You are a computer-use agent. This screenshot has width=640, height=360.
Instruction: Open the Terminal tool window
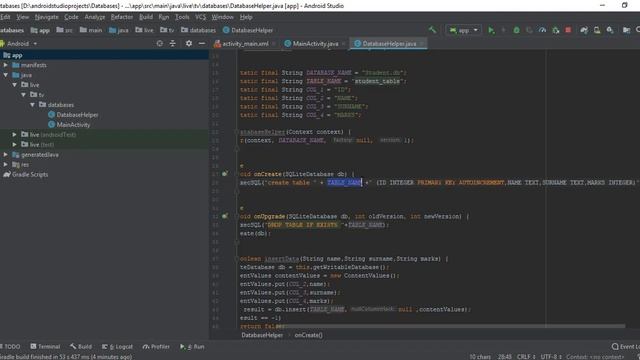pos(45,347)
